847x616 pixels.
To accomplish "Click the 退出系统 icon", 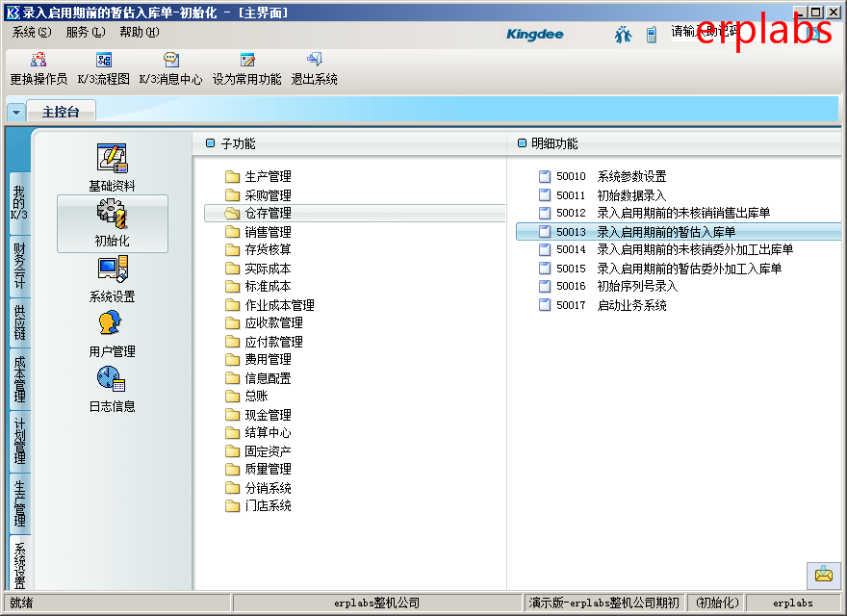I will [315, 60].
